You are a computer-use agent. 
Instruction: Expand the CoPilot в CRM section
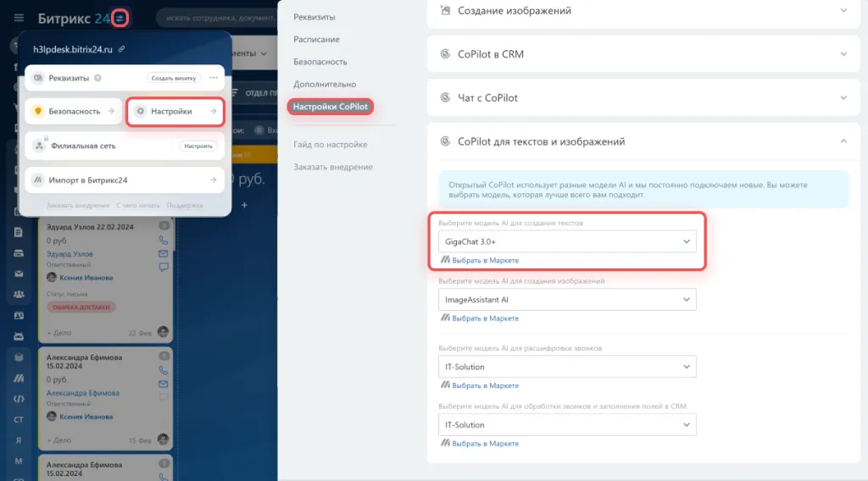click(x=643, y=54)
